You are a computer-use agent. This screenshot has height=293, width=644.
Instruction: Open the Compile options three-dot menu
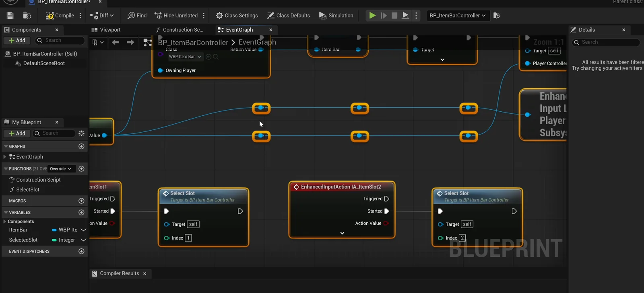pos(80,16)
